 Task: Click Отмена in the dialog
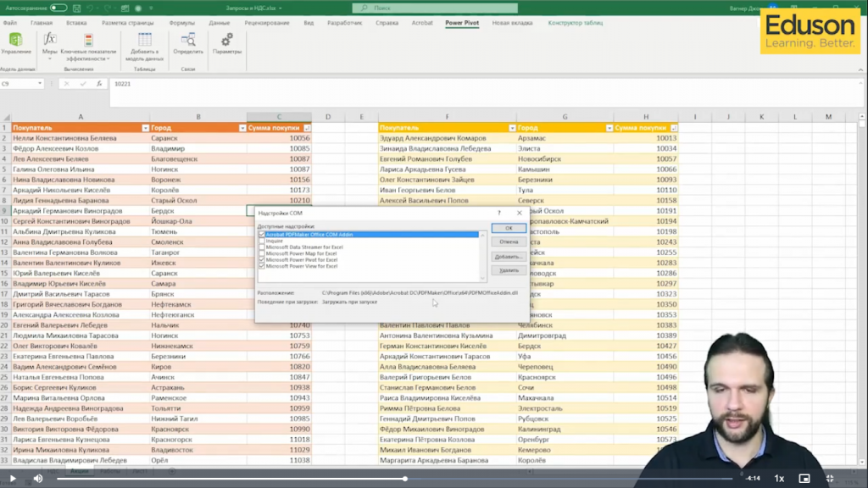point(509,241)
